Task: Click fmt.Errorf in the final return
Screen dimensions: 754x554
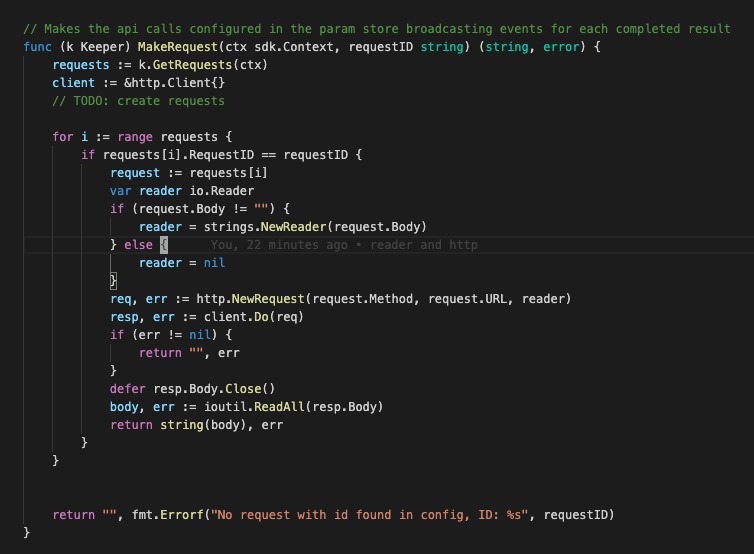Action: (x=167, y=515)
